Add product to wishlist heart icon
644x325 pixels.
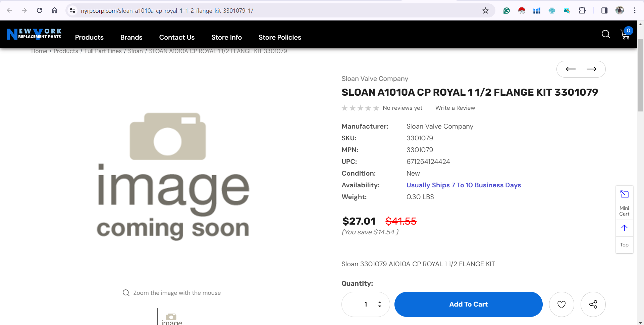[x=561, y=304]
